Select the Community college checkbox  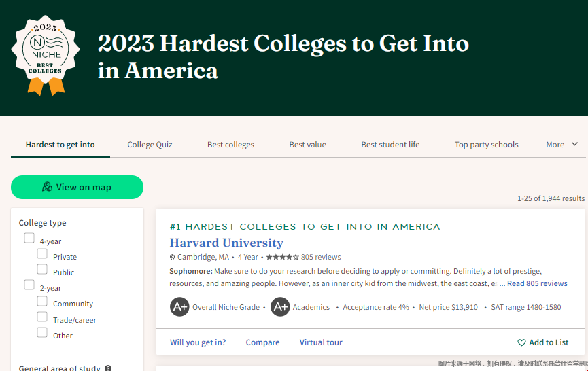point(42,301)
